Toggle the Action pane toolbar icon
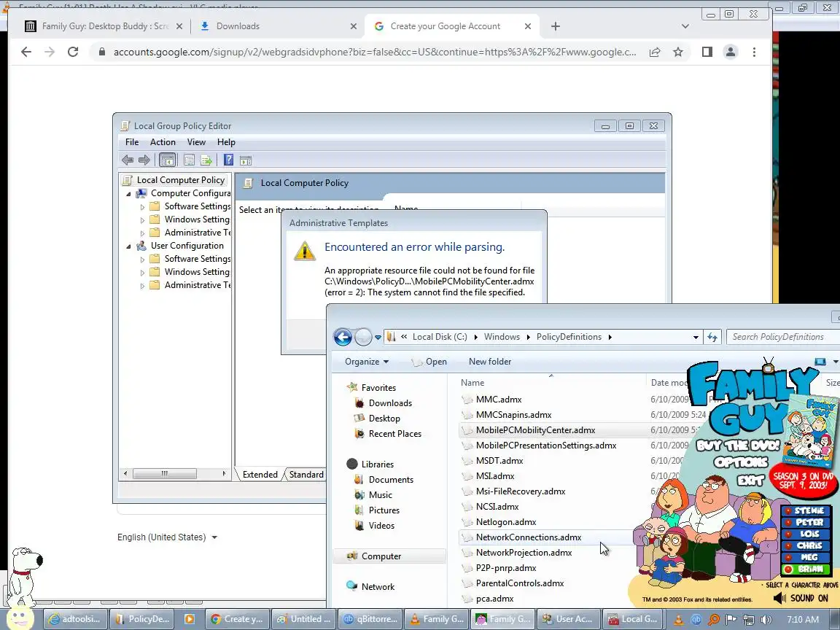This screenshot has height=630, width=840. point(245,160)
